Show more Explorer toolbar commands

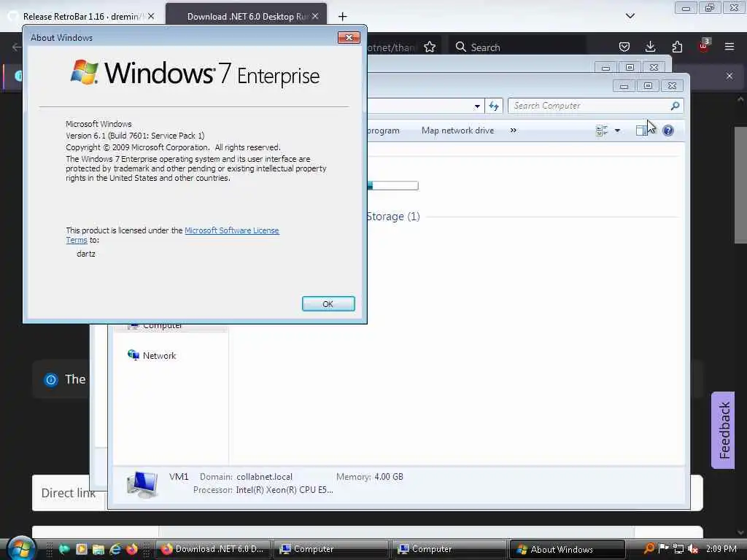pyautogui.click(x=513, y=131)
